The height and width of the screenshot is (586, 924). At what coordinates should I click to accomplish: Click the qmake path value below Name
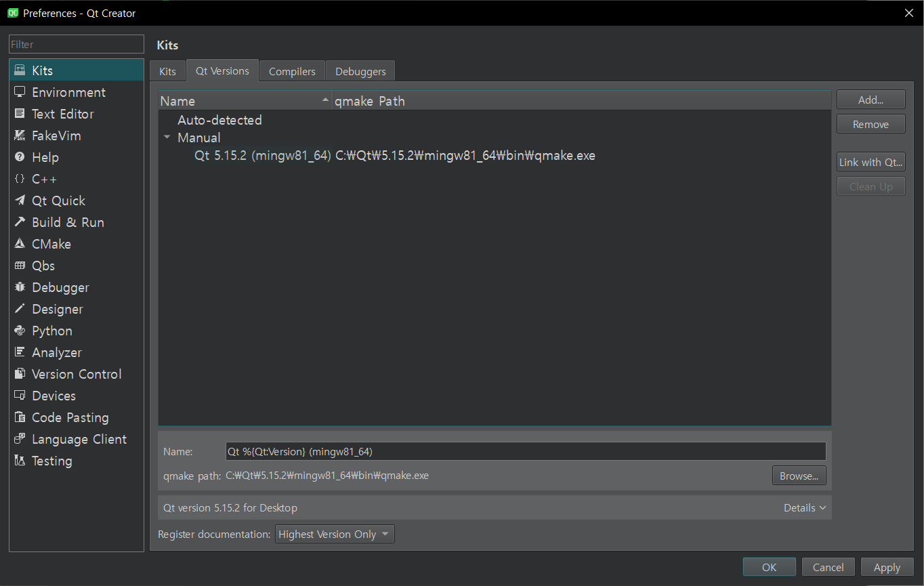tap(327, 476)
